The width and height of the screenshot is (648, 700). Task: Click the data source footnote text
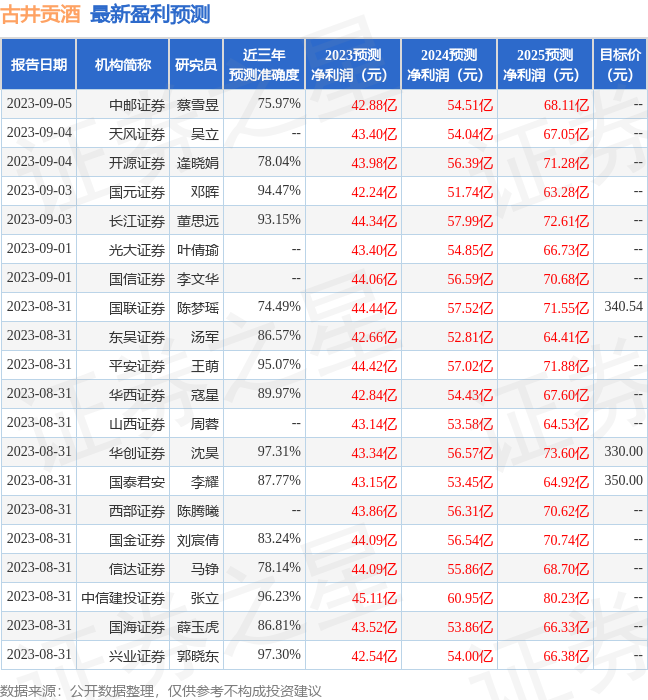(x=161, y=691)
